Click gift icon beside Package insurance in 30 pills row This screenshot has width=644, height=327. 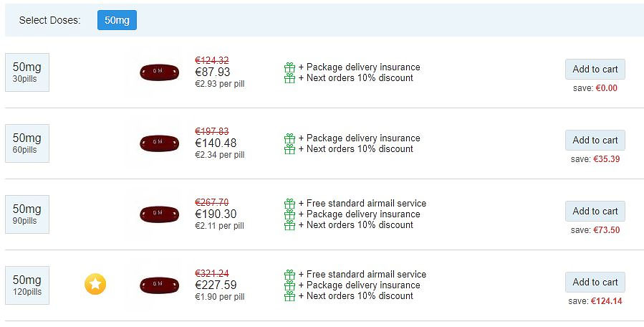[289, 67]
